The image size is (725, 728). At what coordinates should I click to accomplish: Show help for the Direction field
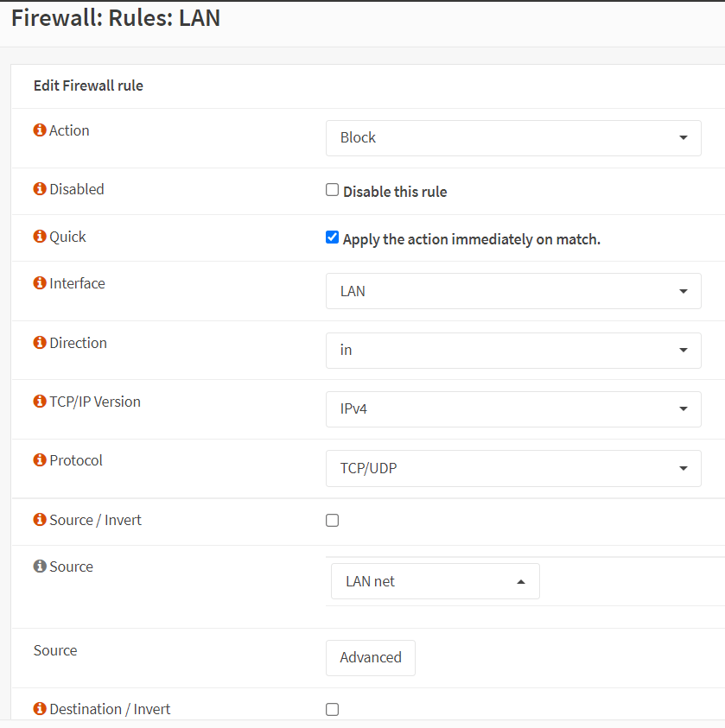[40, 343]
